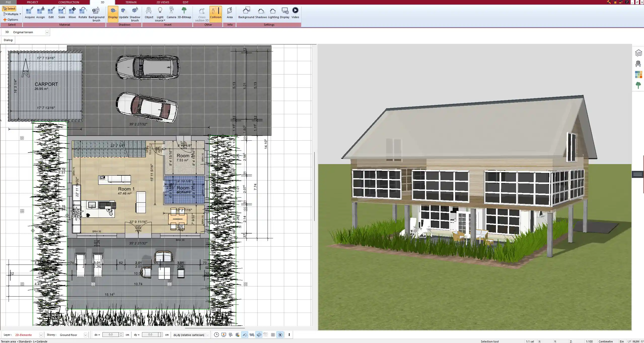Pick the Scale material tool
Viewport: 644px width, 343px height.
click(62, 13)
